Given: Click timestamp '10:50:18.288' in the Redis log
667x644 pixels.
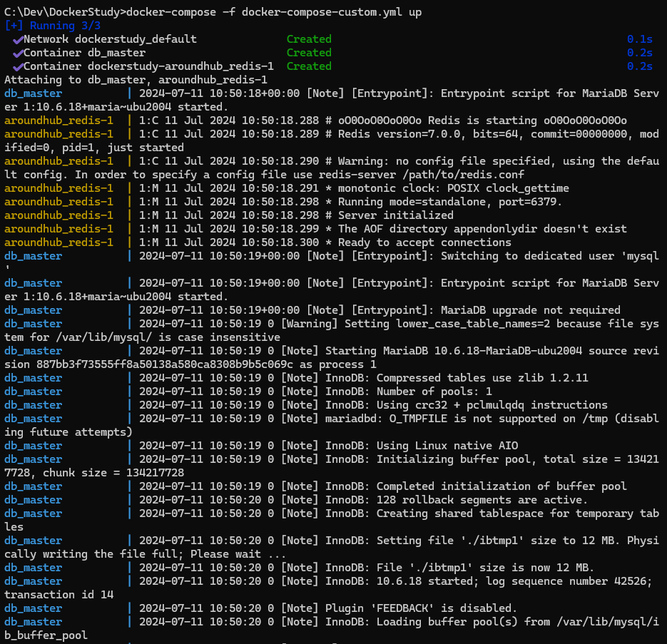Looking at the screenshot, I should click(x=280, y=121).
